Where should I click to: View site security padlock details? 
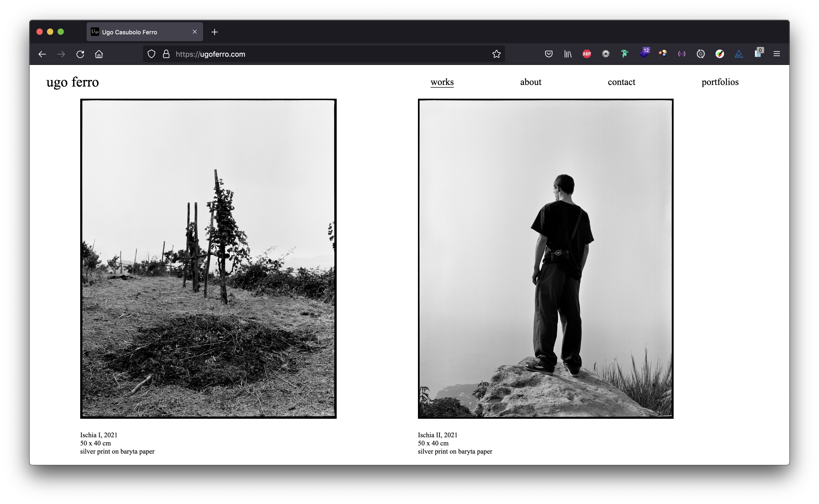[166, 54]
